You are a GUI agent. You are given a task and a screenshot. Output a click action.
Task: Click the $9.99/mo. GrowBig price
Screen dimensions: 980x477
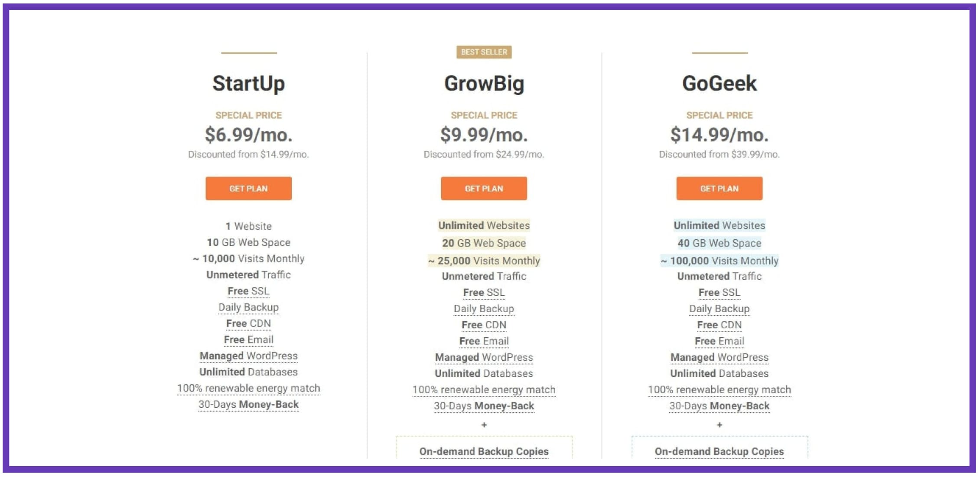[x=484, y=135]
